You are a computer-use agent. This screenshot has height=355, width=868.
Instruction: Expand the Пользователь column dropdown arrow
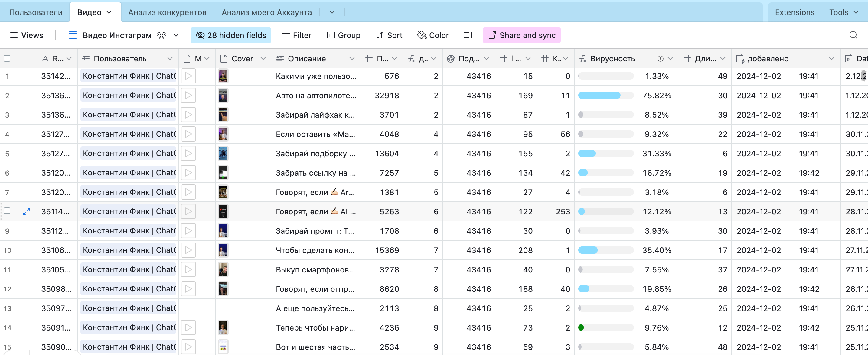point(170,59)
